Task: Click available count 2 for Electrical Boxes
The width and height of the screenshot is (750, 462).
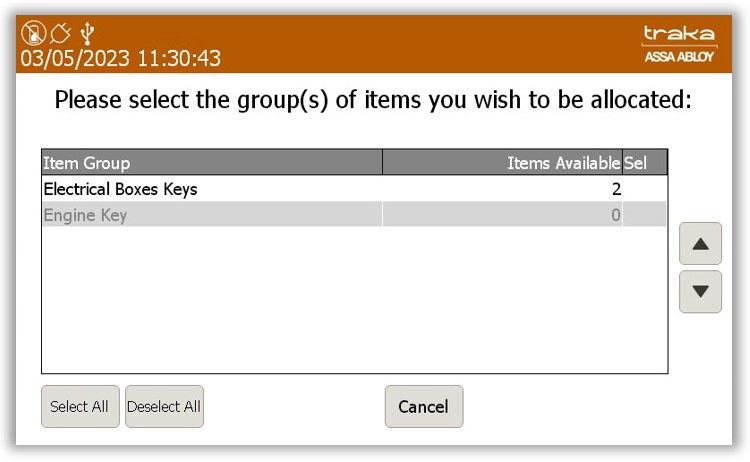Action: [616, 189]
